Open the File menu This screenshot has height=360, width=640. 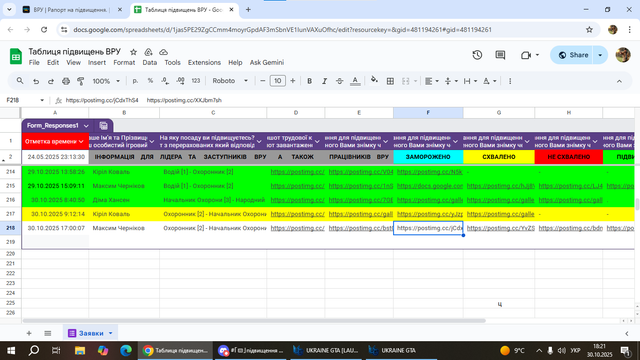click(34, 62)
